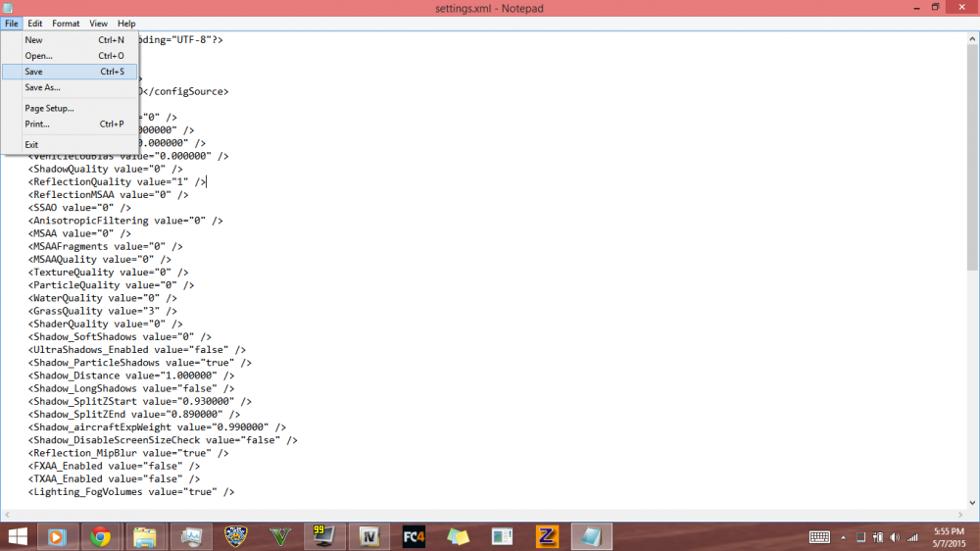Select Page Setup... menu entry
The image size is (980, 551).
click(70, 108)
